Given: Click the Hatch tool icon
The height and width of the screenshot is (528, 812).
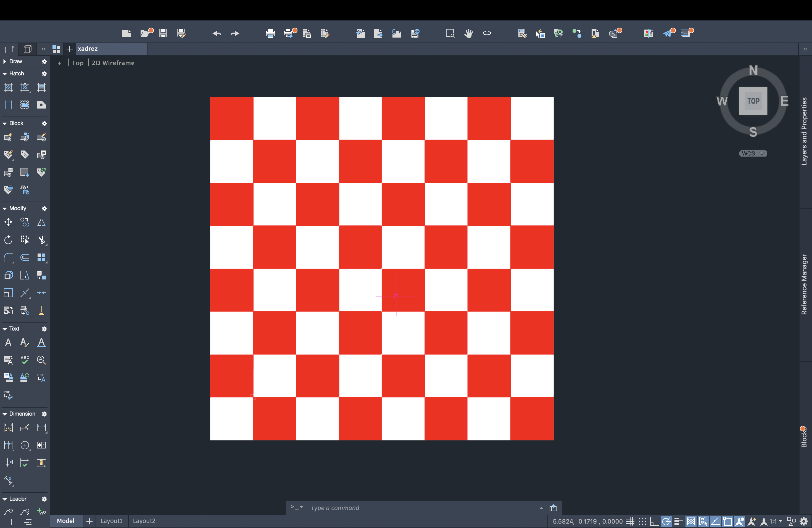Looking at the screenshot, I should (x=8, y=87).
